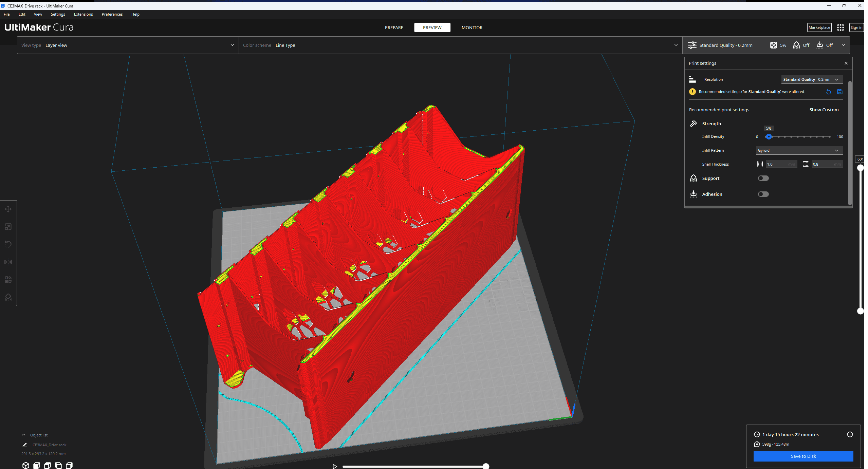Image resolution: width=868 pixels, height=469 pixels.
Task: Open the Infill Pattern gyroid dropdown
Action: [799, 150]
